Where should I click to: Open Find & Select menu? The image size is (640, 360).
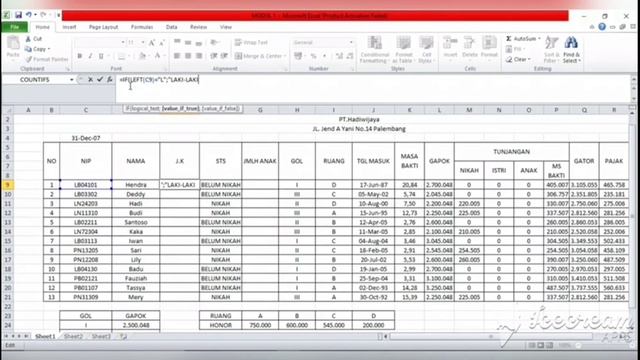point(571,50)
